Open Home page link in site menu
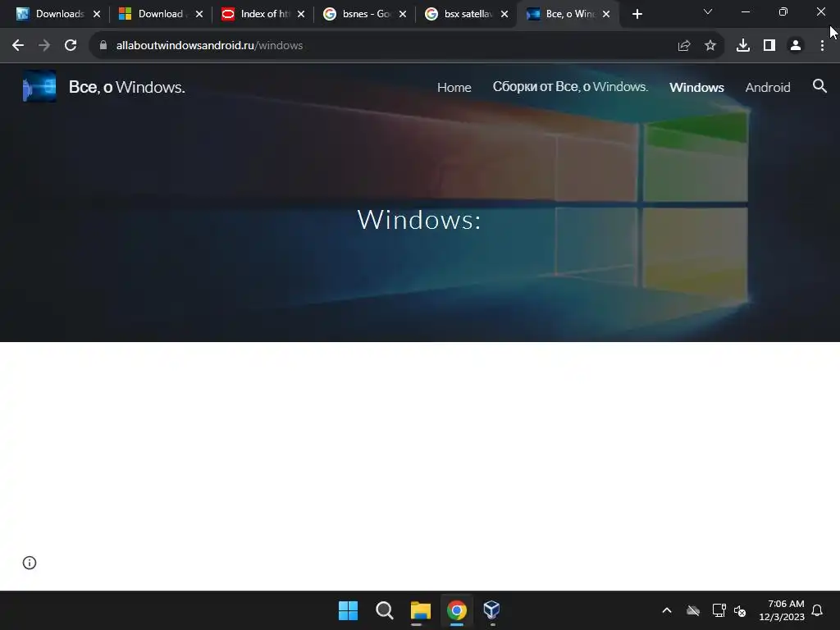 click(454, 87)
